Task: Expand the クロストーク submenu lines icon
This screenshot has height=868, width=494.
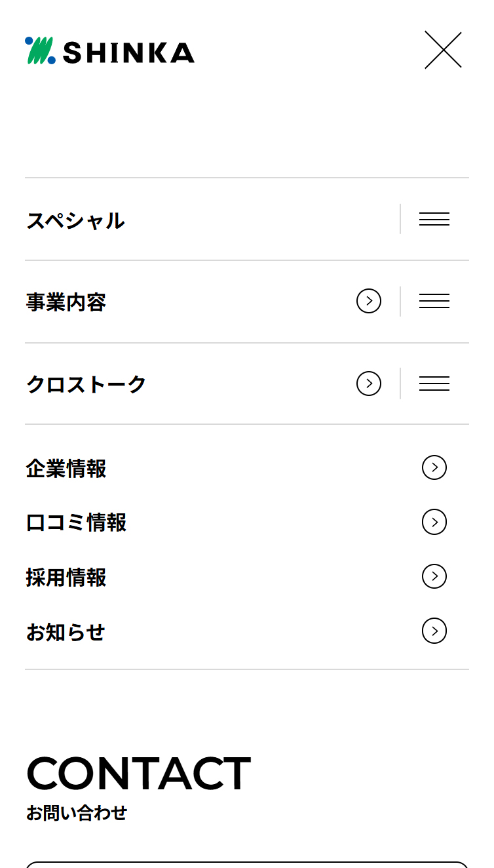Action: point(434,384)
